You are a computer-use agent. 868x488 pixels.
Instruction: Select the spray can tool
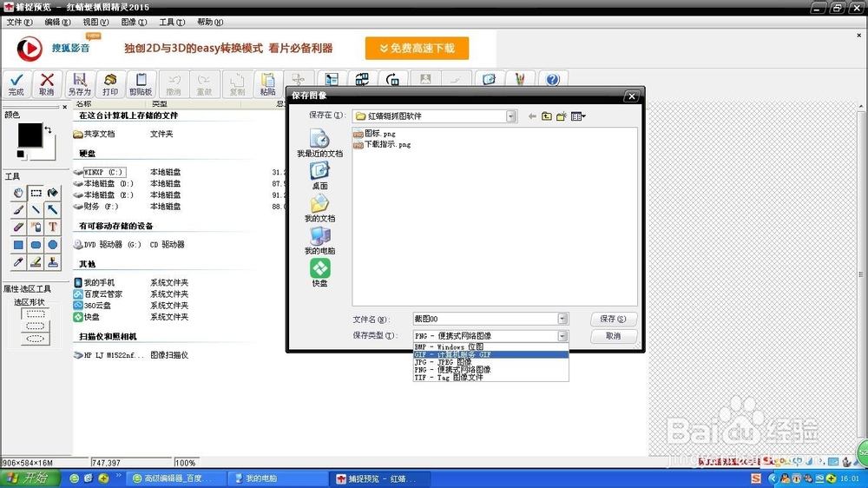click(x=36, y=228)
